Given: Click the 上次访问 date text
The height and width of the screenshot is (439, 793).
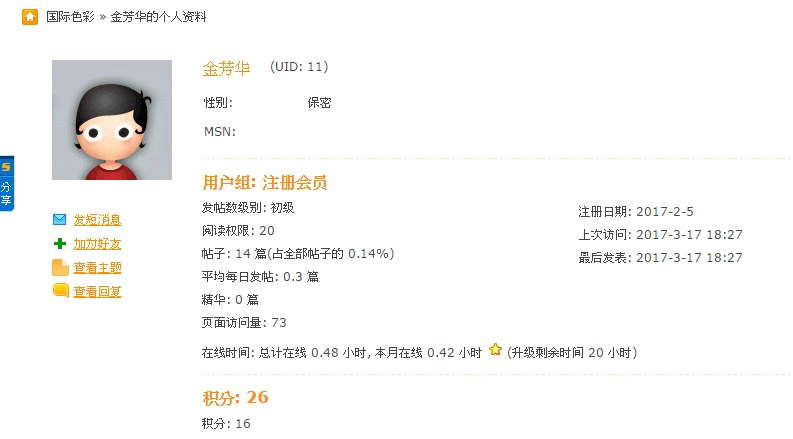Looking at the screenshot, I should coord(660,235).
